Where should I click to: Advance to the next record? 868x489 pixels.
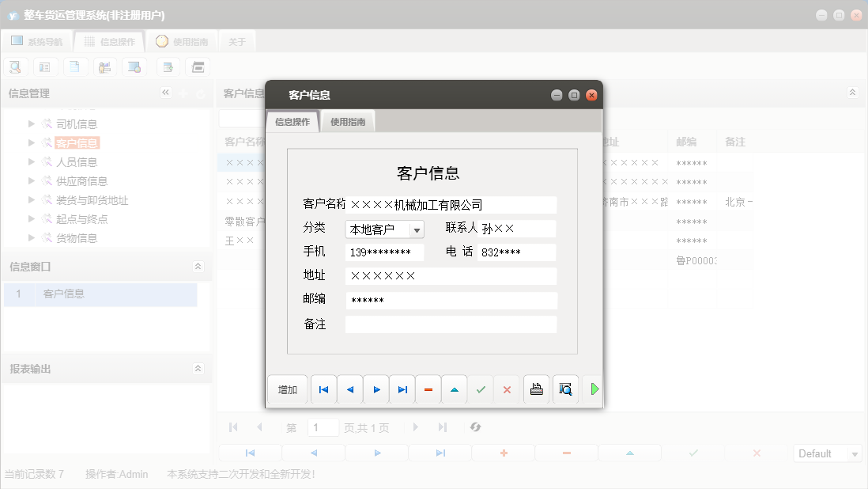coord(376,389)
